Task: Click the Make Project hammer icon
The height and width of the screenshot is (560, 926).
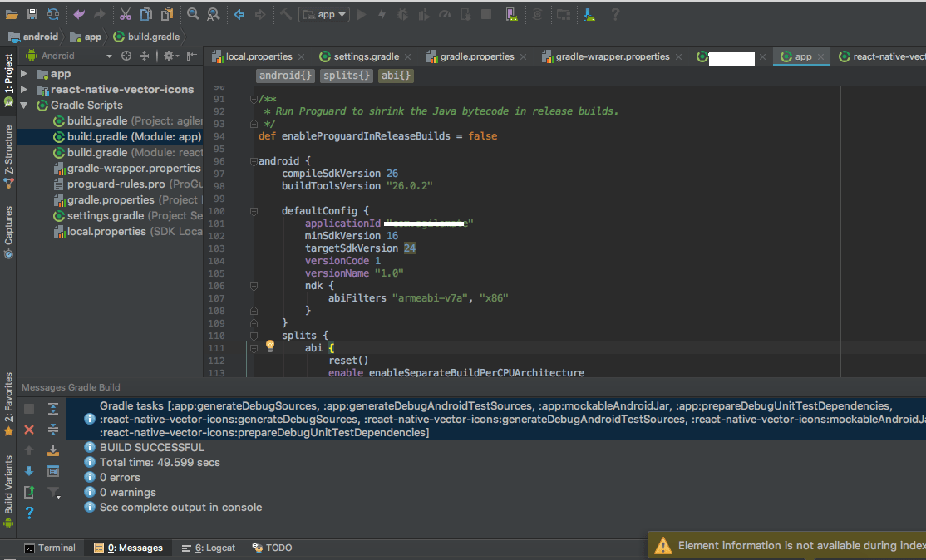Action: coord(286,14)
